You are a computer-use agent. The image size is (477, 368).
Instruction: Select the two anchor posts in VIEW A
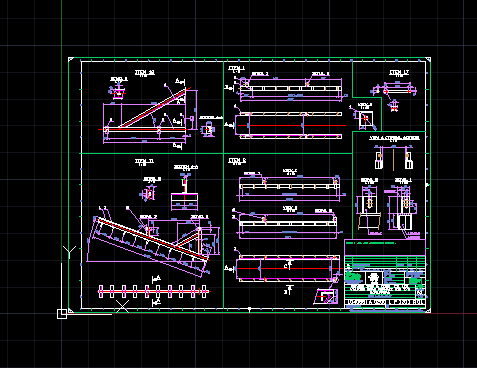[394, 159]
